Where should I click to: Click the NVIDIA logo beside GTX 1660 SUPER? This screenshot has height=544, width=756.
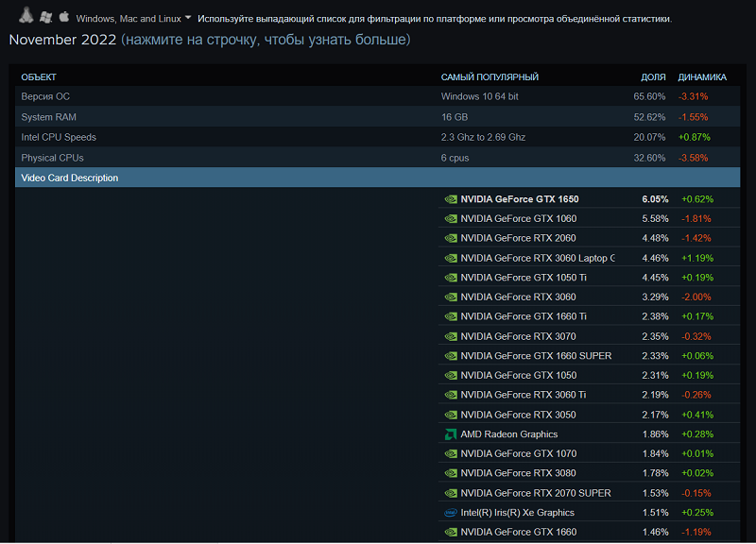(451, 356)
